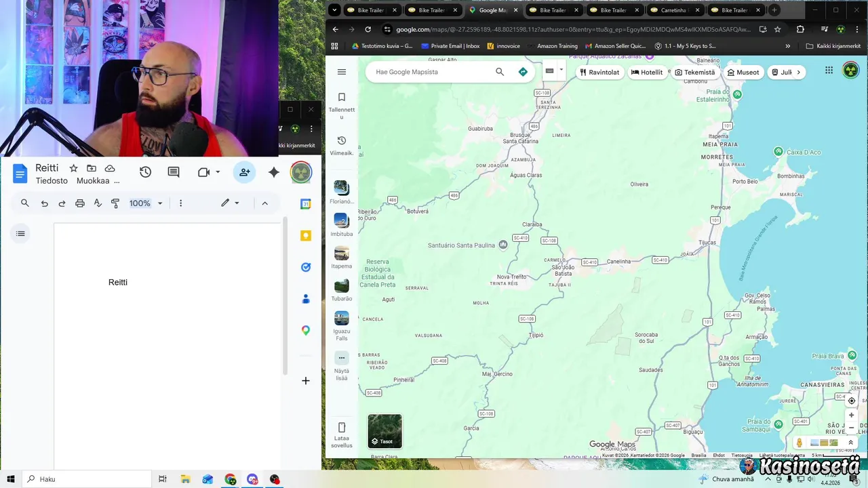The image size is (868, 488).
Task: Select the Street View pegman
Action: click(x=800, y=443)
